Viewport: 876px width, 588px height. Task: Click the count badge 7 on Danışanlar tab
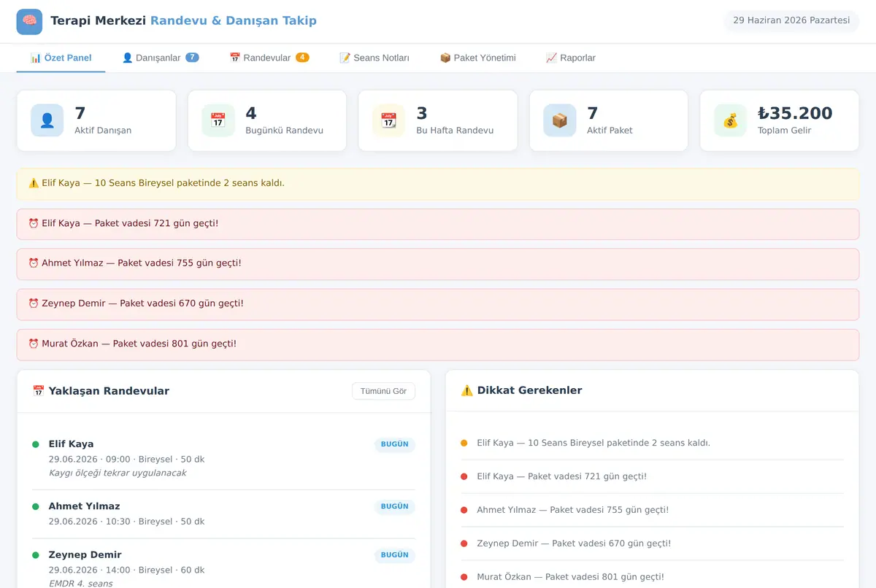click(192, 58)
